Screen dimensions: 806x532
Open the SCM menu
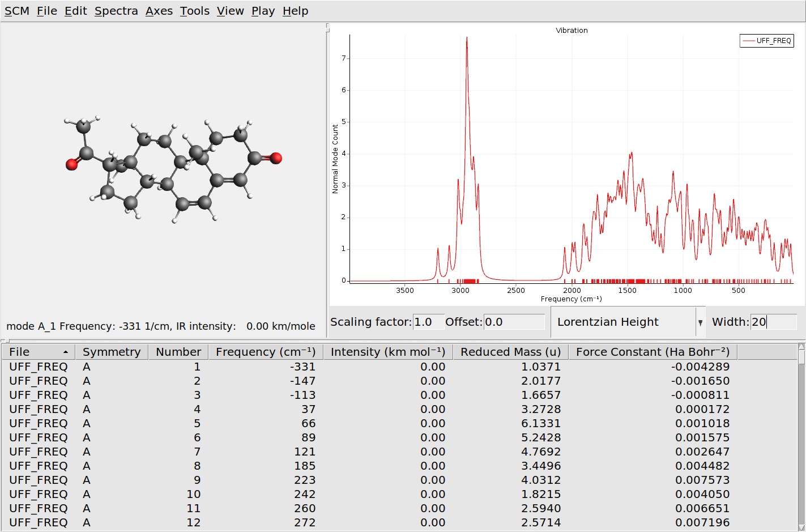pyautogui.click(x=16, y=10)
